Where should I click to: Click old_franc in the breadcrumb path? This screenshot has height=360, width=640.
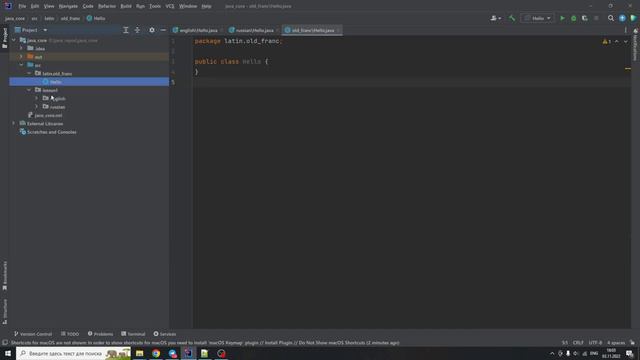[70, 18]
